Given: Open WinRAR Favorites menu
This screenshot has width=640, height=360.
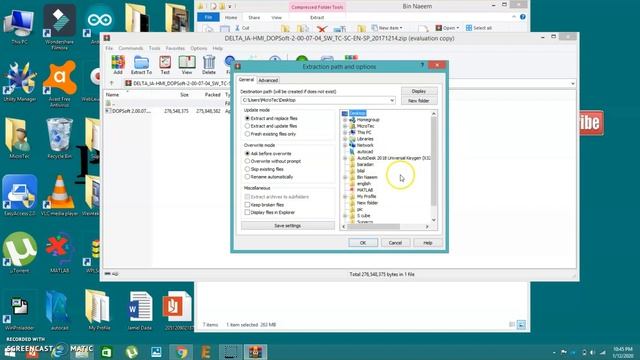Looking at the screenshot, I should 175,48.
